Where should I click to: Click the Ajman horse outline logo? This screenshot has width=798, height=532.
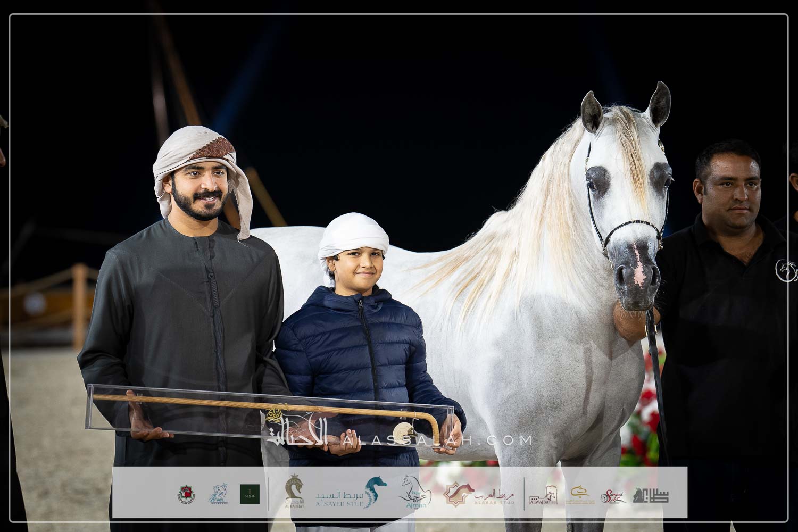click(x=414, y=492)
